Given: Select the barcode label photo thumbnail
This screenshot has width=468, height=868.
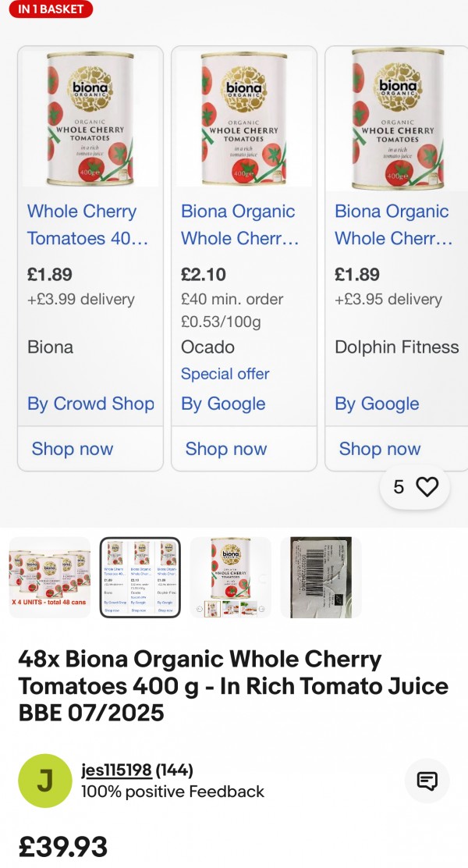Looking at the screenshot, I should tap(321, 578).
